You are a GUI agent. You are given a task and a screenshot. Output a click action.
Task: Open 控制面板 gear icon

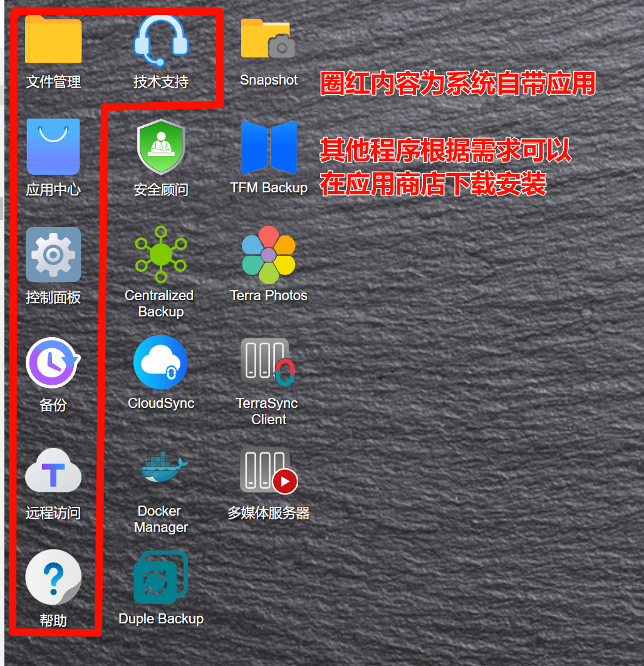point(53,254)
